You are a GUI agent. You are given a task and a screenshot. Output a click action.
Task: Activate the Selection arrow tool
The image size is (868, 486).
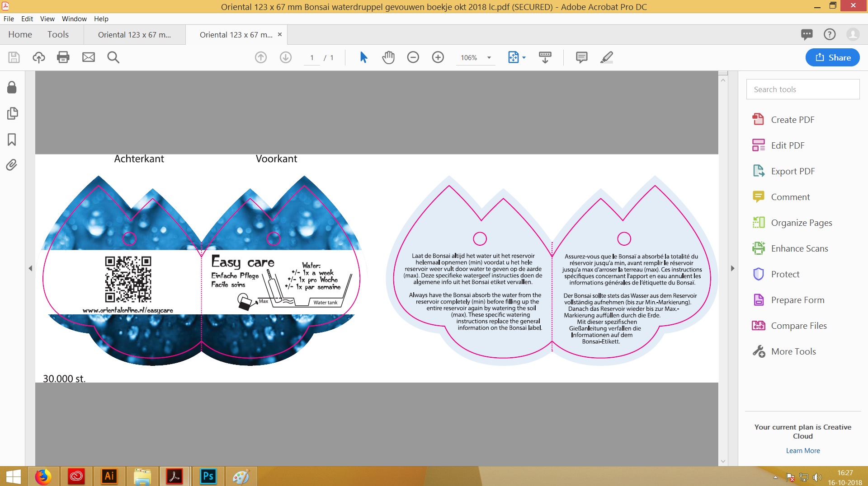(x=363, y=57)
